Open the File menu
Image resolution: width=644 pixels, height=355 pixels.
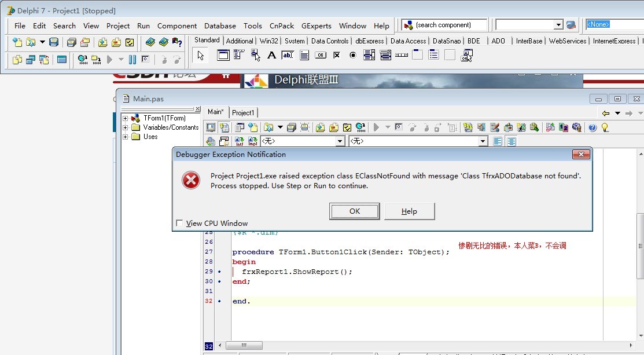20,25
